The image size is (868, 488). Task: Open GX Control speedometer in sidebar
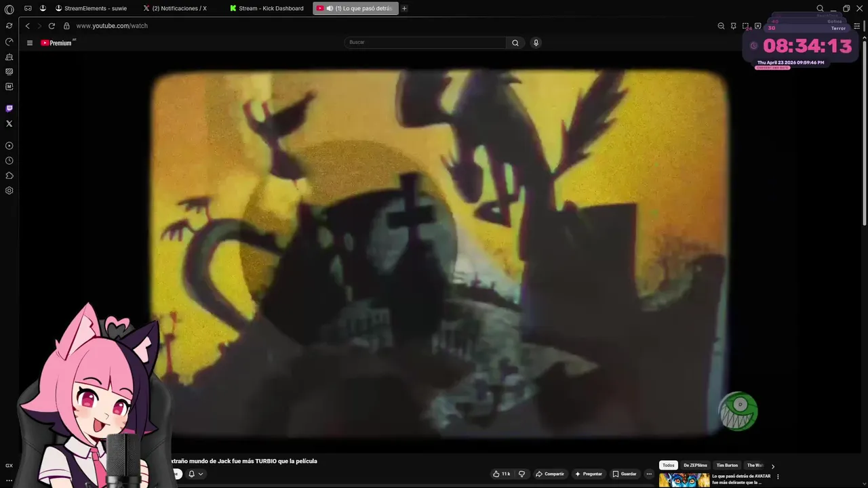9,41
